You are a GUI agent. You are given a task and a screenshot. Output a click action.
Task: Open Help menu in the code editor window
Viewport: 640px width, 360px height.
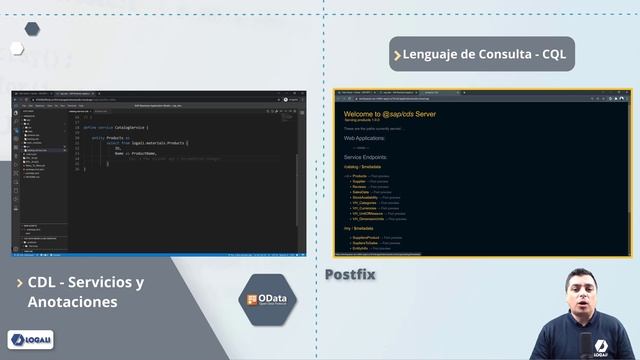click(x=81, y=106)
